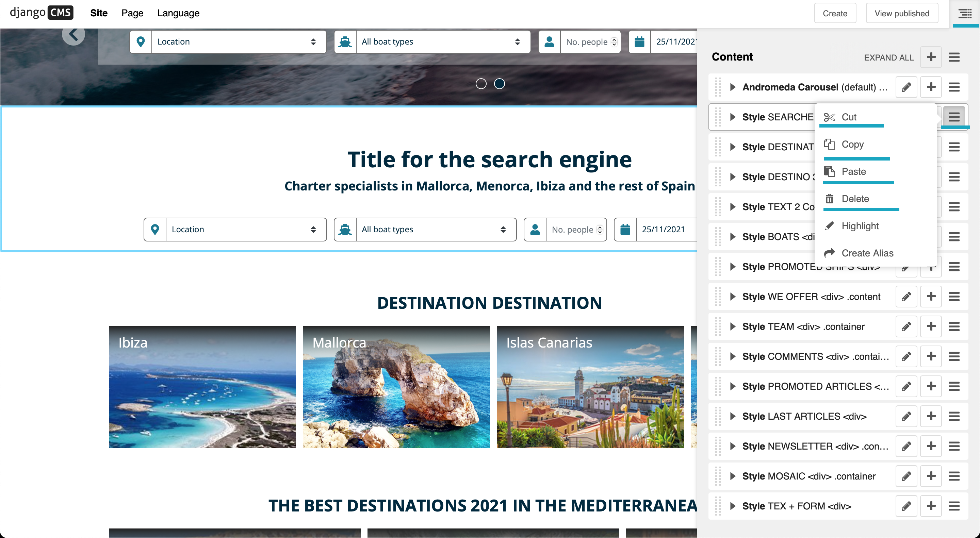Open the Ibiza destination card
The image size is (980, 538).
202,387
